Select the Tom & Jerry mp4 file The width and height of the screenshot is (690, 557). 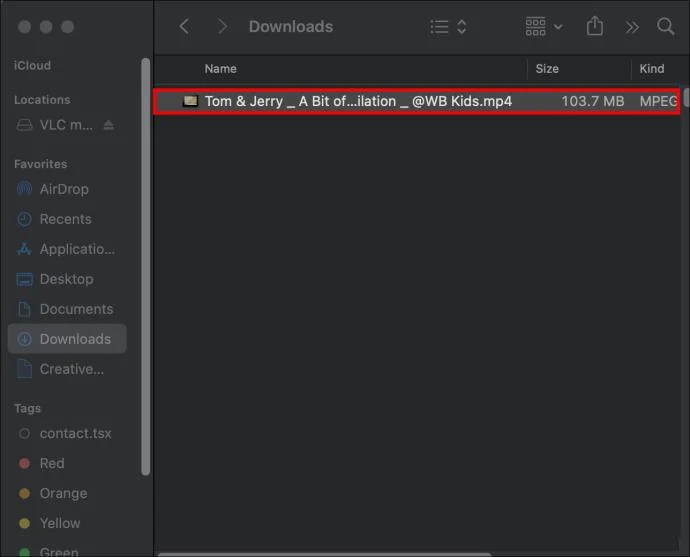pyautogui.click(x=417, y=102)
